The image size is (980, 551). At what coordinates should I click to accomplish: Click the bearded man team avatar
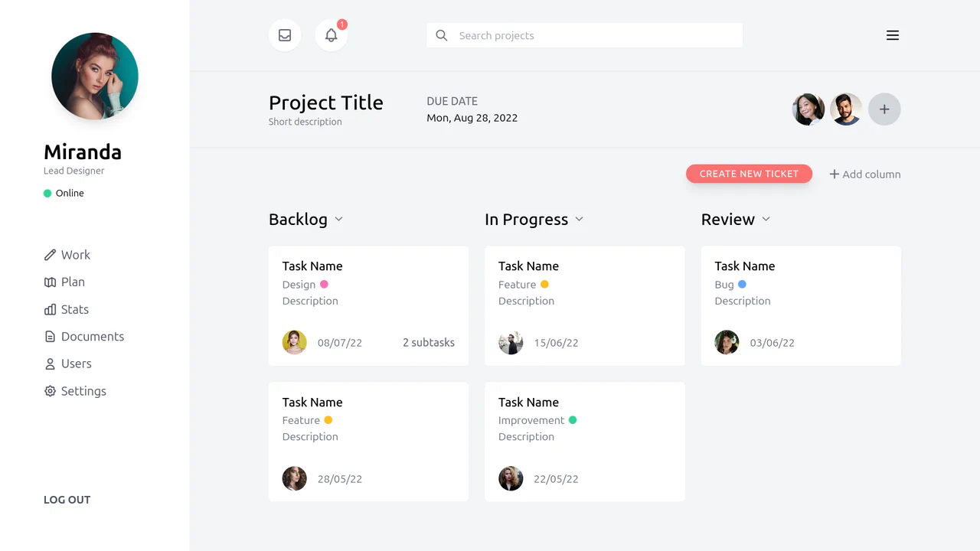(846, 109)
